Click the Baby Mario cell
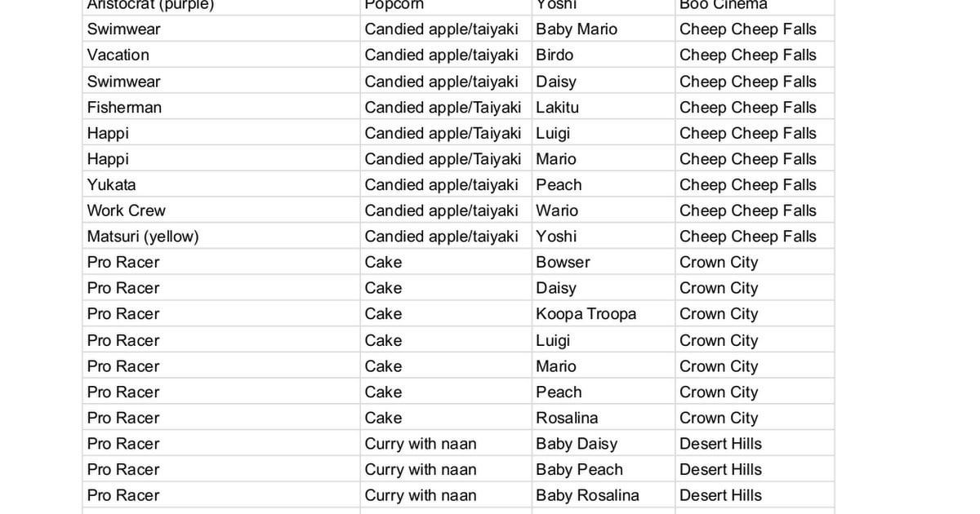This screenshot has height=514, width=980. click(x=577, y=29)
